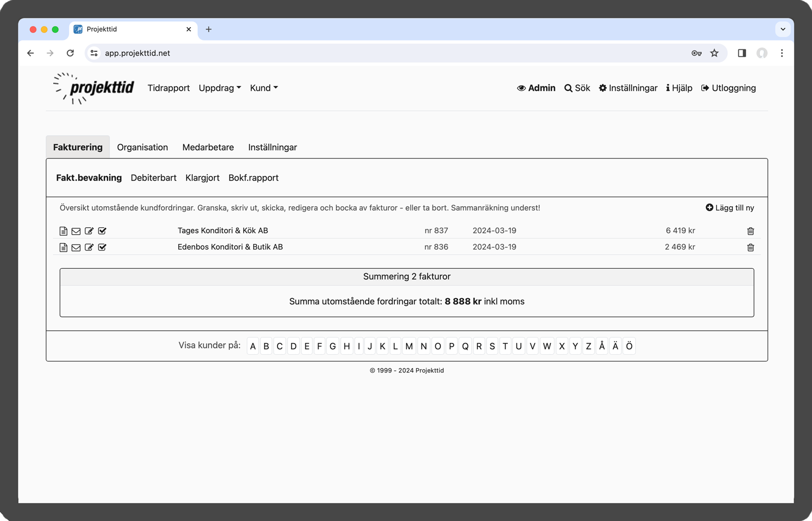View invoice document for Tages Konditori
Screen dimensions: 812x521
pos(63,231)
